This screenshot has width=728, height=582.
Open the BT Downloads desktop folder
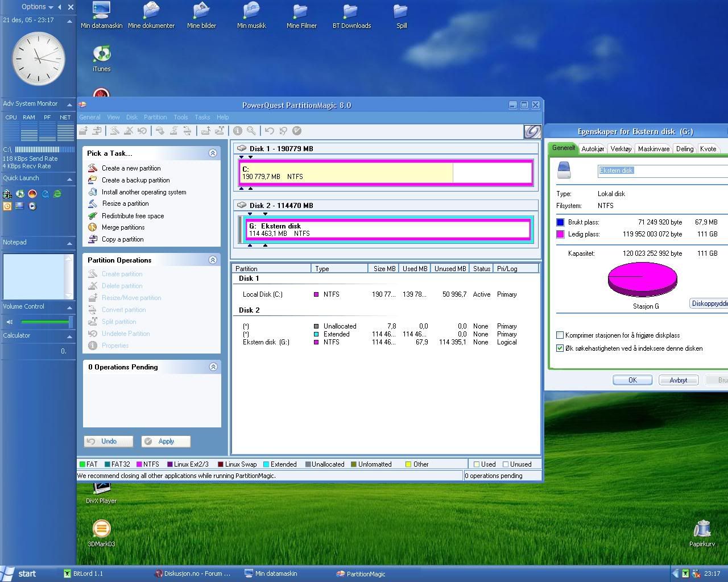click(x=351, y=15)
